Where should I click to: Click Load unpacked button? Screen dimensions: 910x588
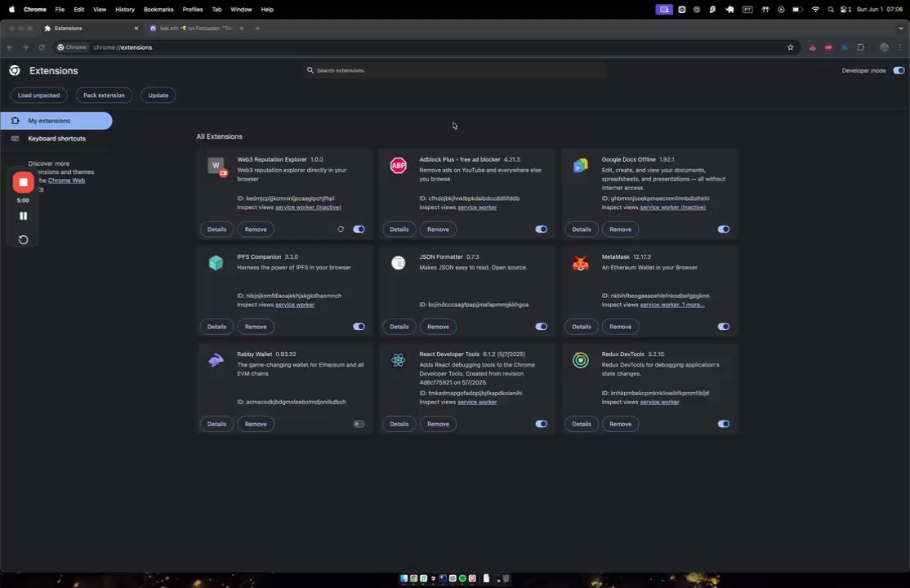click(38, 96)
